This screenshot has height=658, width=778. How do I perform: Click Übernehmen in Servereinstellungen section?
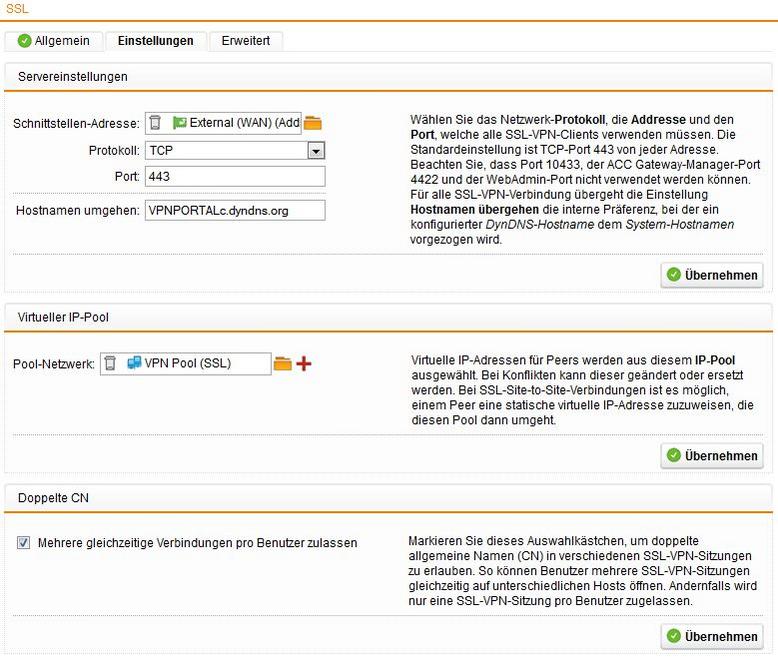[x=712, y=274]
